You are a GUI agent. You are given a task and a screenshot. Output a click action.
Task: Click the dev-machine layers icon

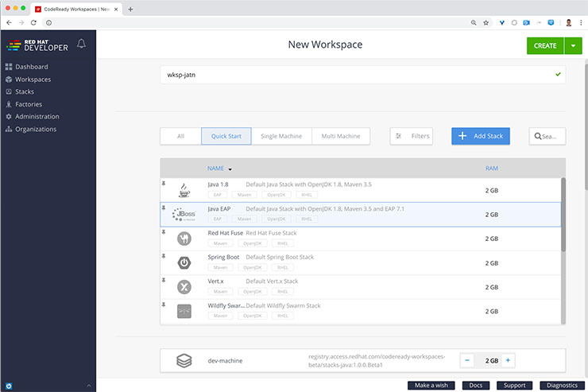click(184, 360)
